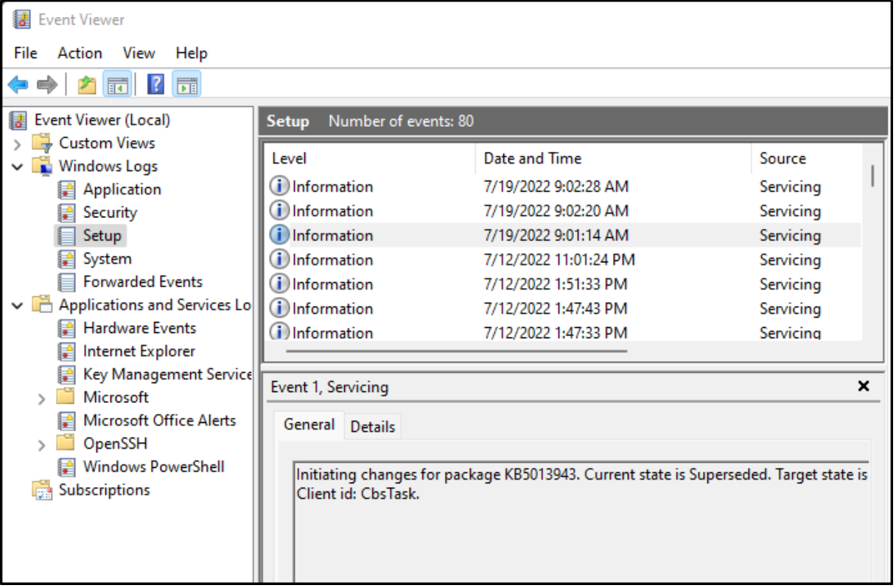Screen dimensions: 896x588
Task: Click the Up One Level folder icon
Action: (87, 85)
